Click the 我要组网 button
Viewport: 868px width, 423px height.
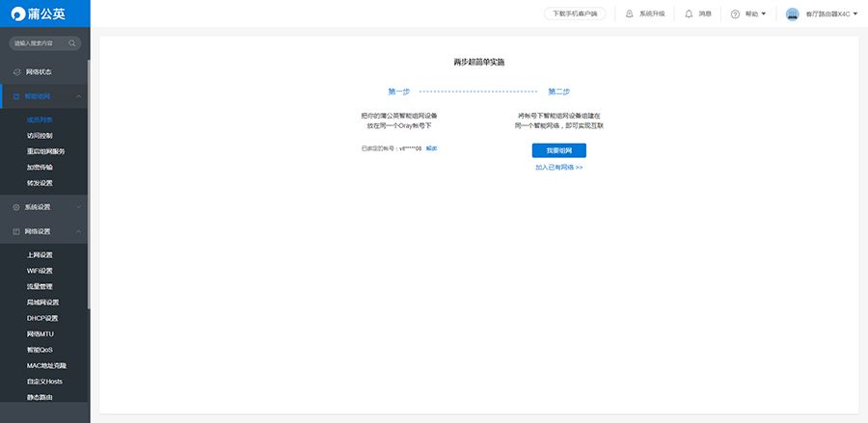559,150
